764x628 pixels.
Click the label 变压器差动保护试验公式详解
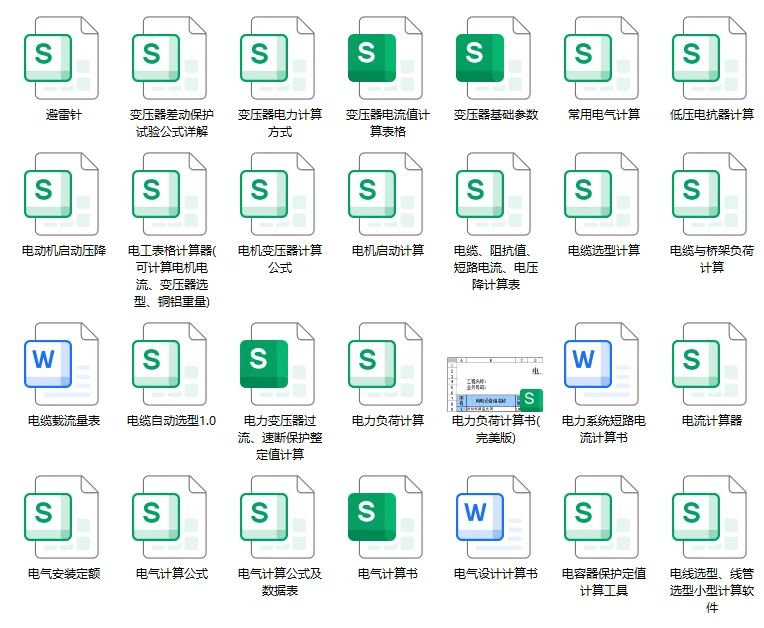172,123
